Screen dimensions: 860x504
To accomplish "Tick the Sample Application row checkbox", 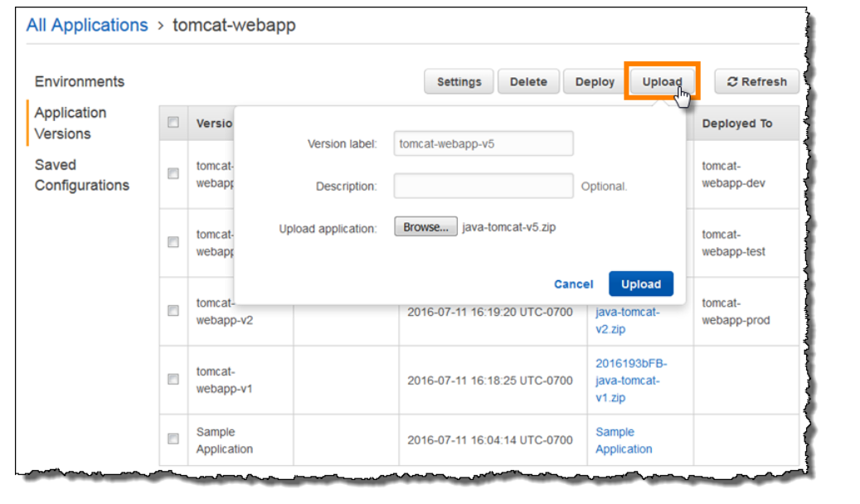I will click(173, 439).
